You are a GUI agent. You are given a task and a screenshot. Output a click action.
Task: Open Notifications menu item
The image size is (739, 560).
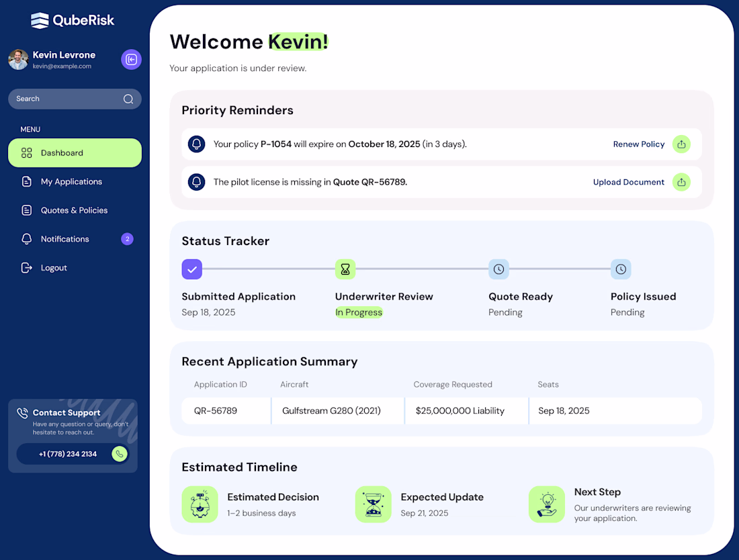75,239
